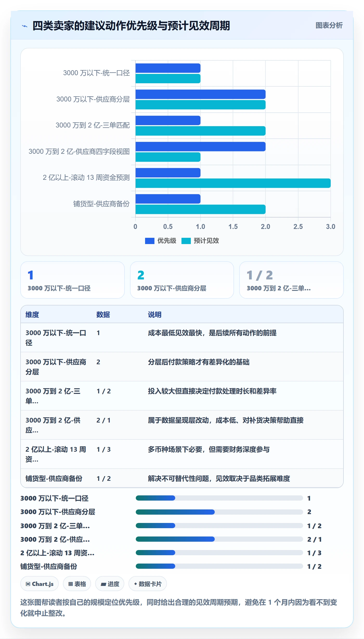This screenshot has height=639, width=364.
Task: Click the progress bar valued 1 / 3
Action: pyautogui.click(x=219, y=553)
